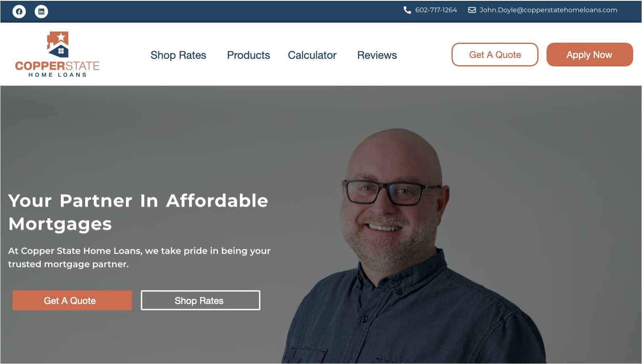This screenshot has height=364, width=642.
Task: Click the Apply Now button
Action: (590, 55)
